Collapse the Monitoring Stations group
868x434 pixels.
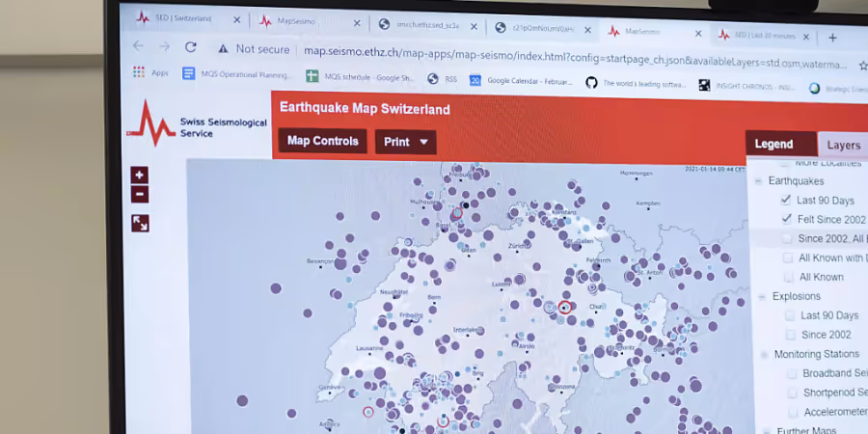[x=762, y=355]
